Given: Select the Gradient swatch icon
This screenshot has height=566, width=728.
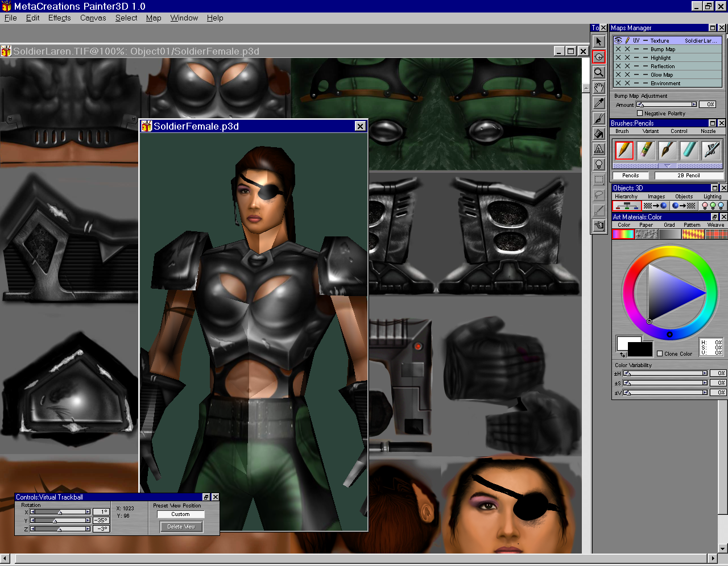Looking at the screenshot, I should [669, 234].
